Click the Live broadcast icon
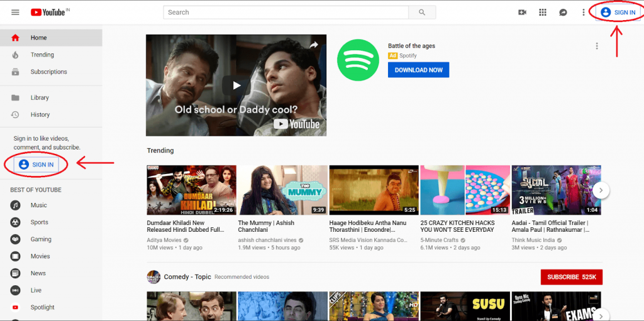 15,291
